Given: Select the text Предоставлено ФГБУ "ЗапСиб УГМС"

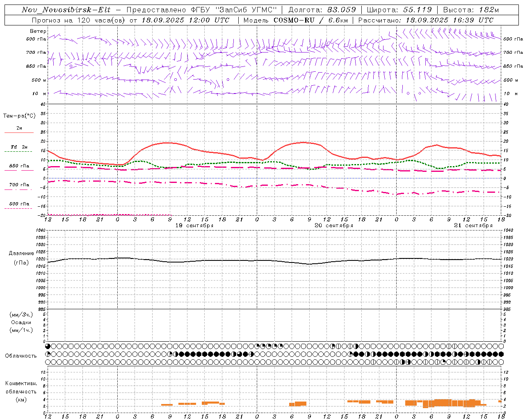Looking at the screenshot, I should pyautogui.click(x=202, y=10).
